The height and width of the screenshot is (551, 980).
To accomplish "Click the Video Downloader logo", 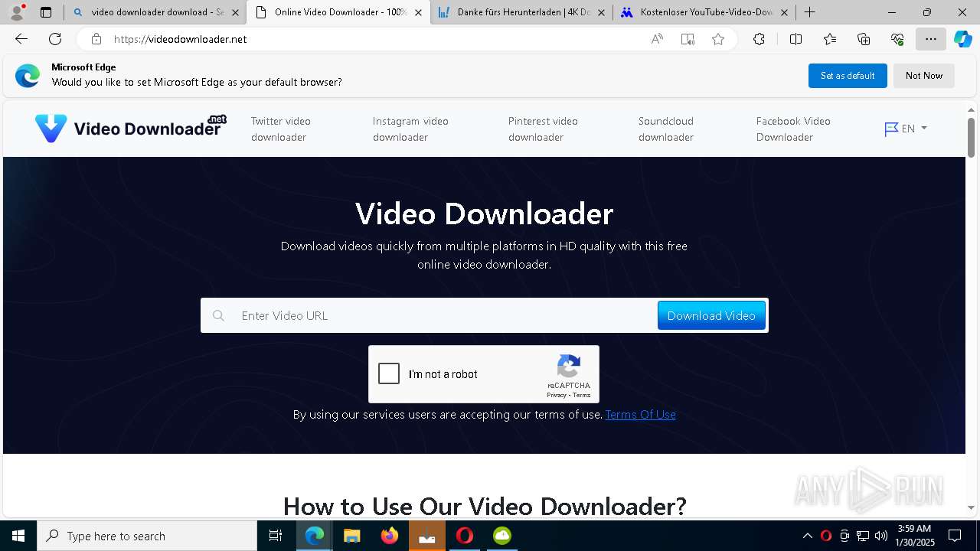I will [x=130, y=128].
